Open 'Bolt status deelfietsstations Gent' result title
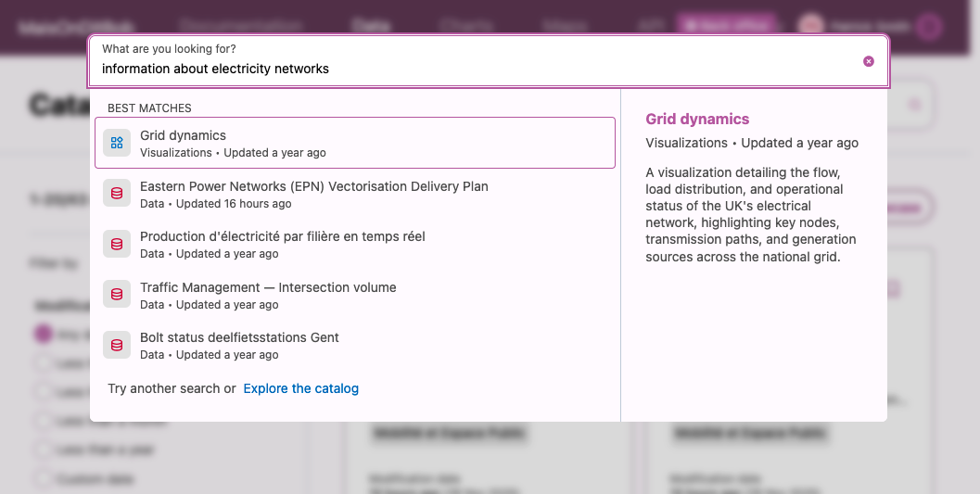 click(239, 337)
